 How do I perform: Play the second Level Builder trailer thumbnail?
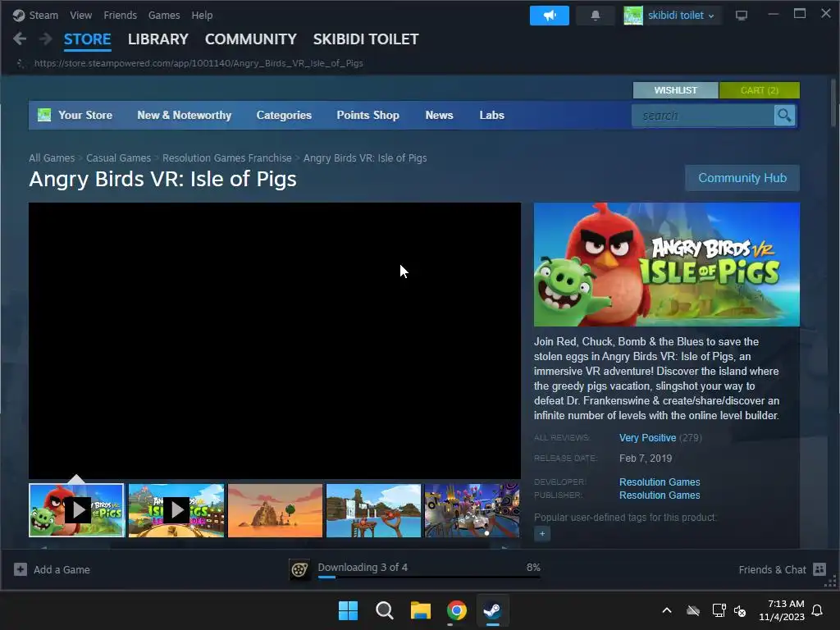tap(176, 510)
